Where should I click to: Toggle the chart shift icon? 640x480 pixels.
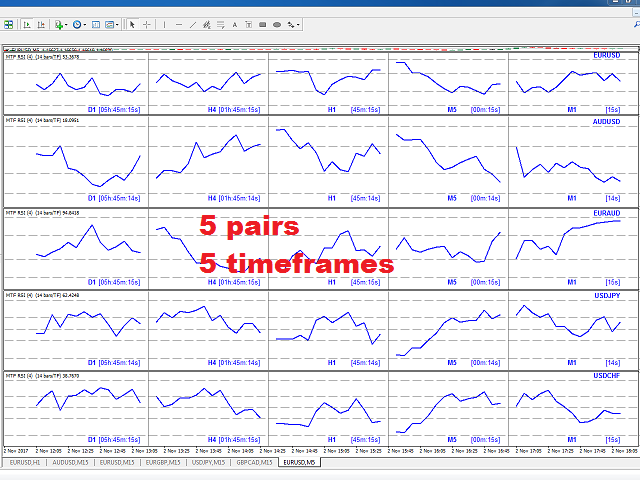point(41,25)
